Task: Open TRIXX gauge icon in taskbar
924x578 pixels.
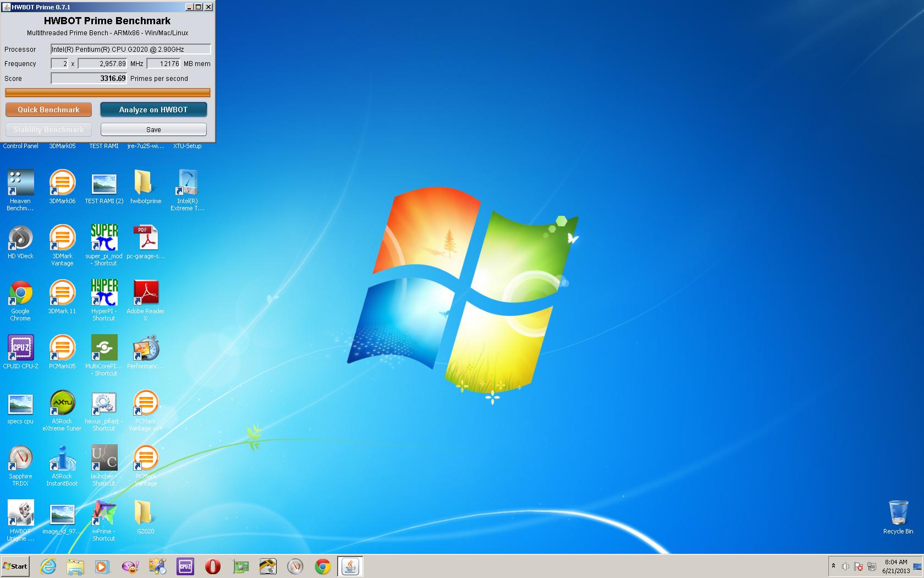Action: click(x=295, y=566)
